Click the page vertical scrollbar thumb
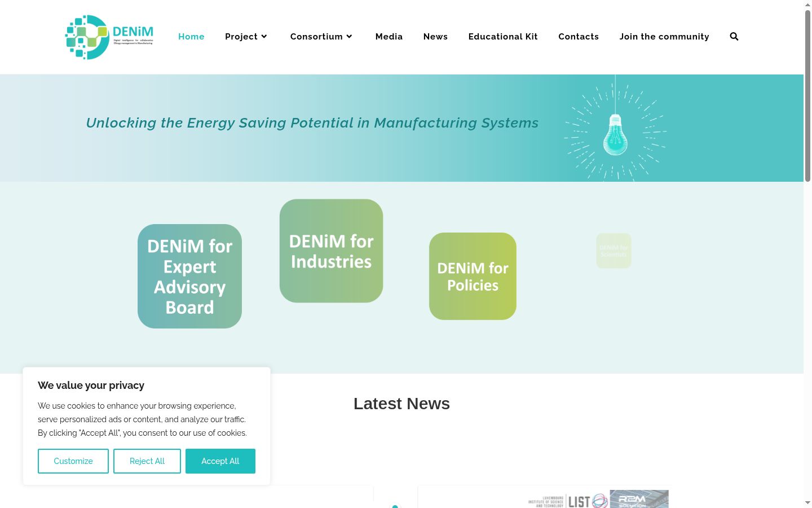The width and height of the screenshot is (812, 508). pyautogui.click(x=807, y=96)
